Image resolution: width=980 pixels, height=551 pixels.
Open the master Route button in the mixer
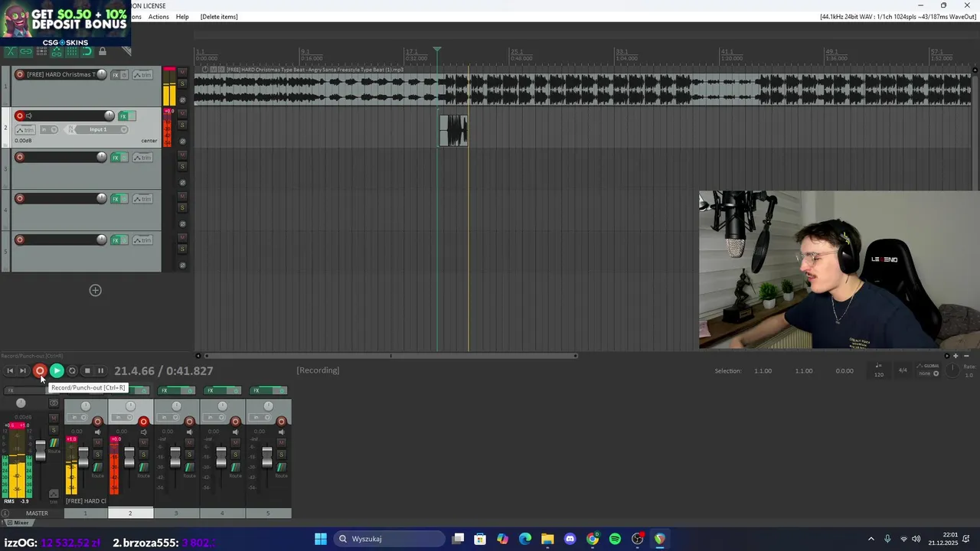pos(54,443)
